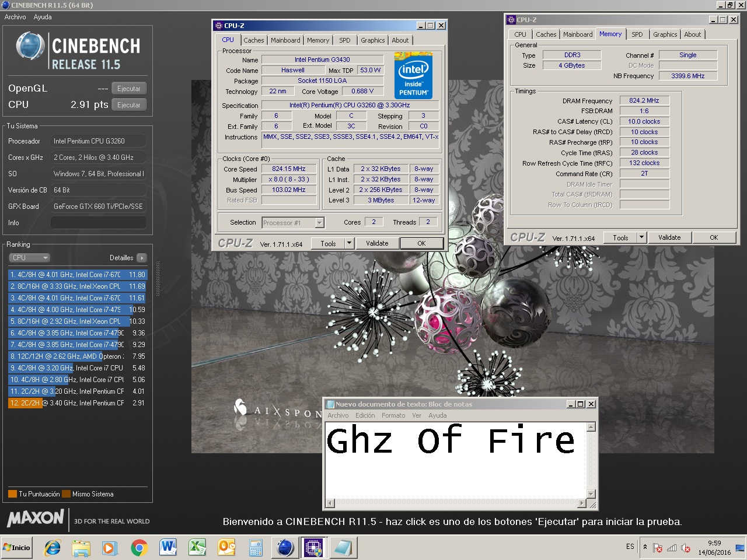Switch to About tab in left CPU-Z
This screenshot has height=560, width=747.
(400, 40)
